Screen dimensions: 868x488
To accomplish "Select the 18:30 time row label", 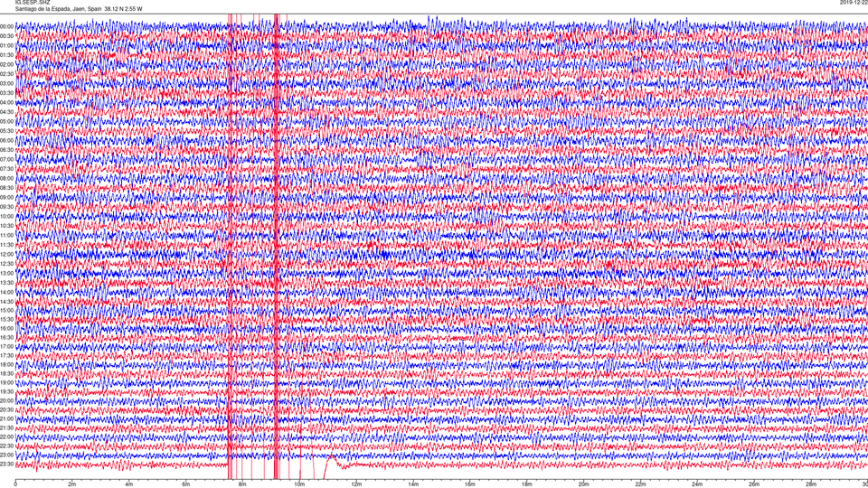I will pos(7,373).
